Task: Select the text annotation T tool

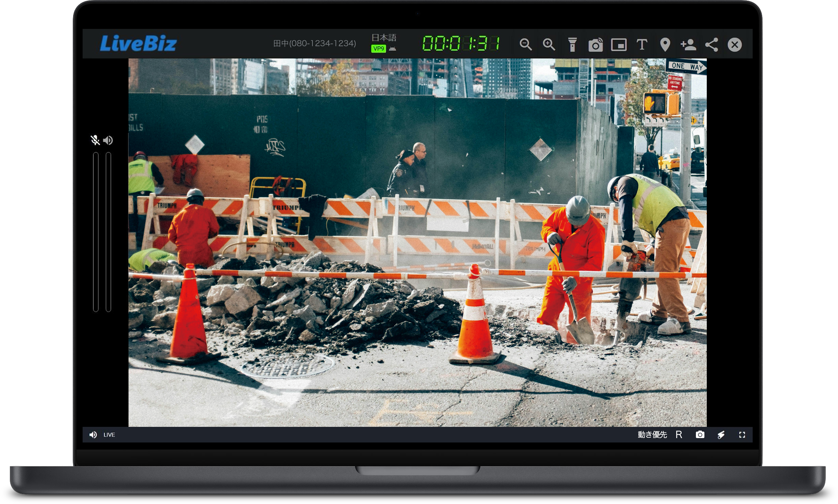Action: (642, 45)
